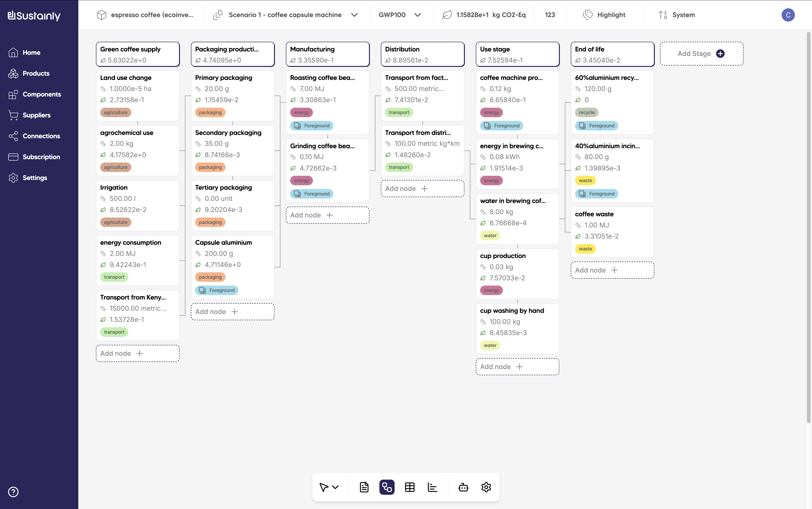Toggle the System sort option
The image size is (812, 509).
tap(677, 15)
